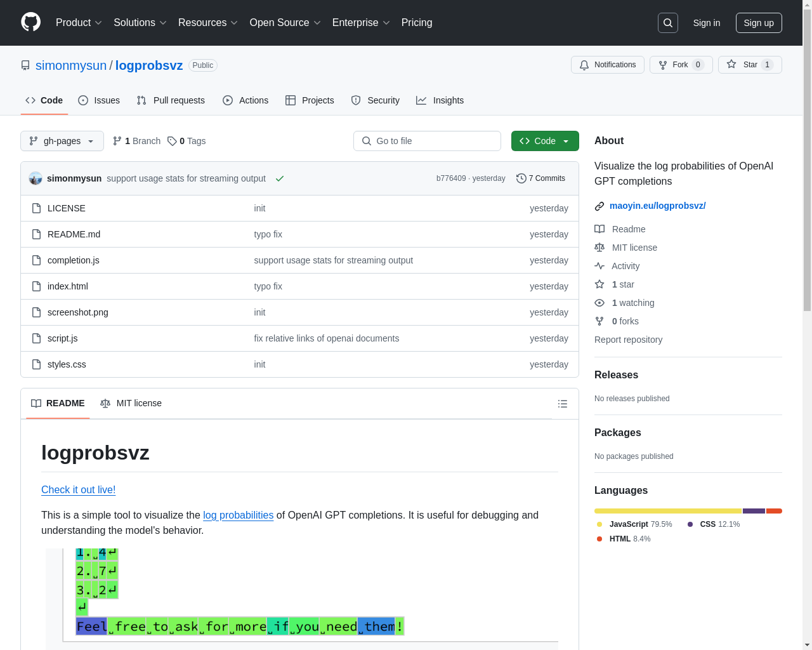This screenshot has height=650, width=812.
Task: Select the README tab in file viewer
Action: click(x=58, y=403)
